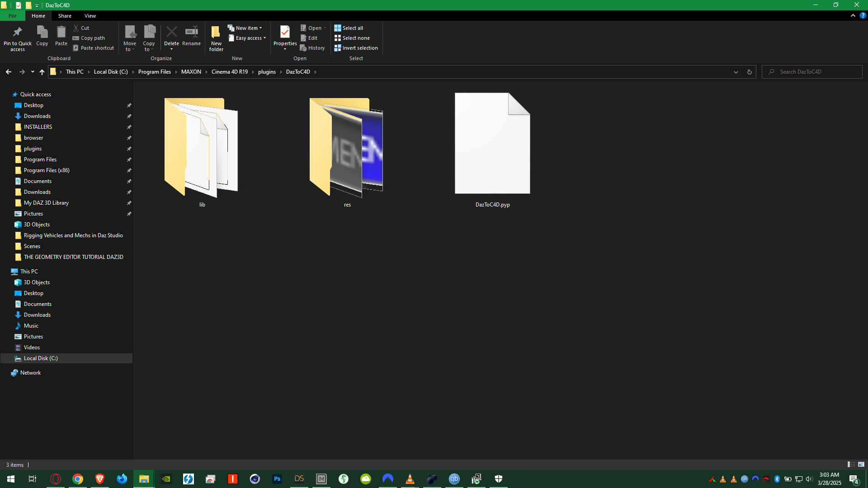The image size is (868, 488).
Task: Click in the Search DazToC4D field
Action: (812, 72)
